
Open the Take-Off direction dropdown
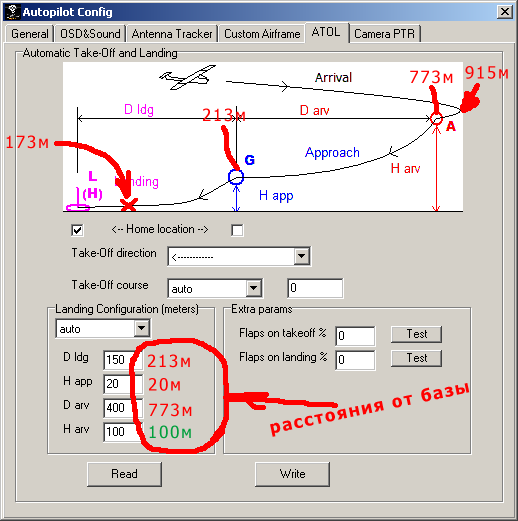point(301,256)
